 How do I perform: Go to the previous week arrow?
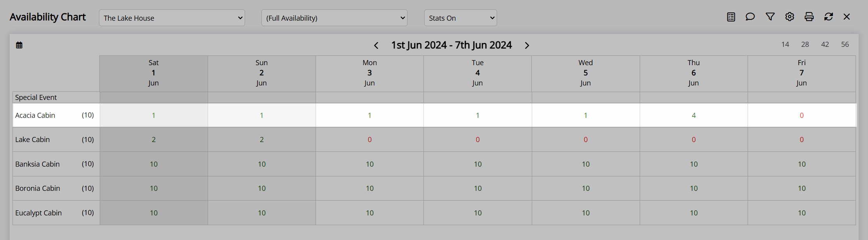point(376,46)
